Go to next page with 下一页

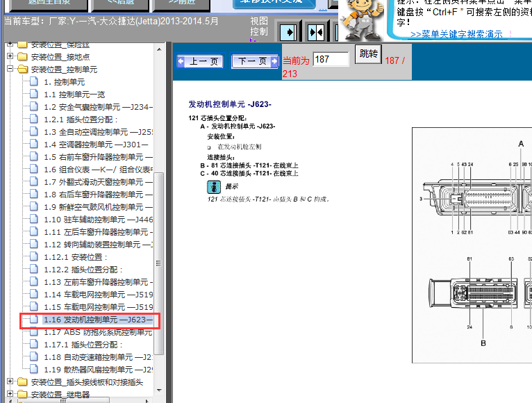click(x=255, y=61)
